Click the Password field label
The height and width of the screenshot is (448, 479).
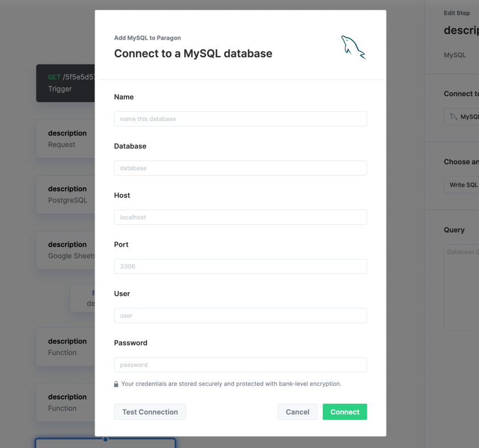[x=131, y=343]
